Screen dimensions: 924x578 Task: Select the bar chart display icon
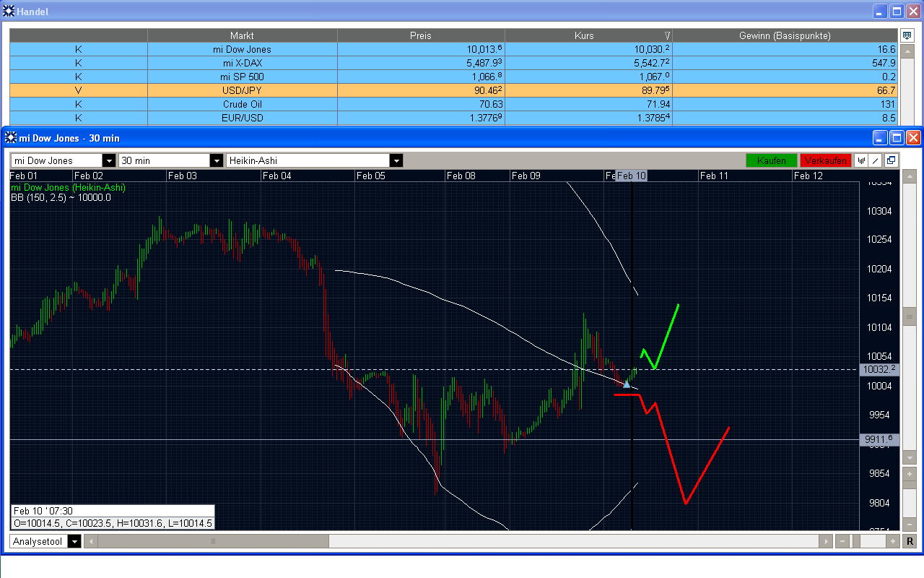862,160
